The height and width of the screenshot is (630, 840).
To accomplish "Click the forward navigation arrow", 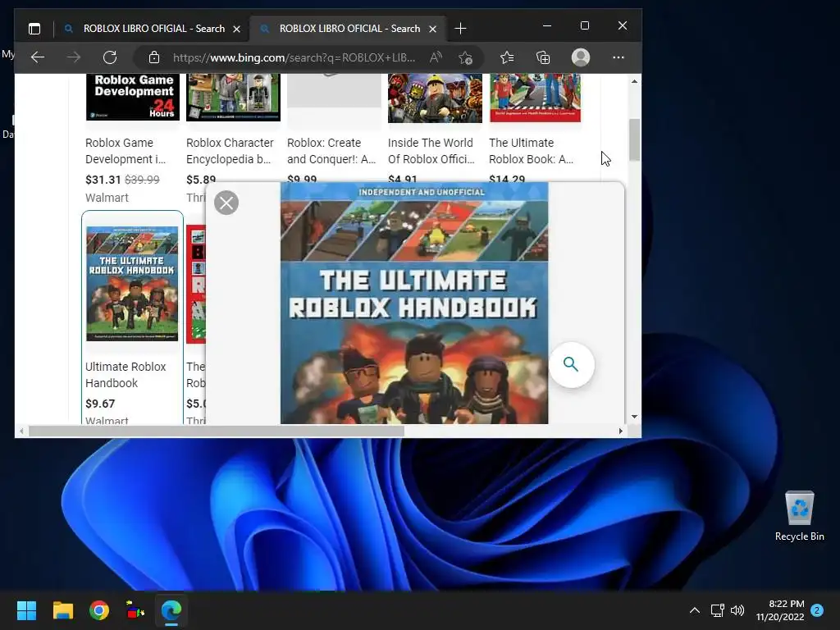I will coord(74,57).
